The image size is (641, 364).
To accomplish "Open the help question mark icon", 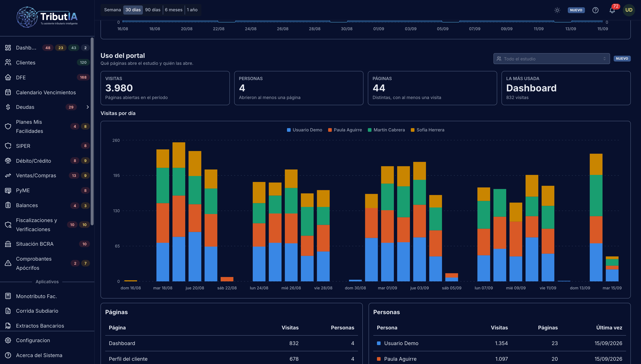I will (x=595, y=10).
